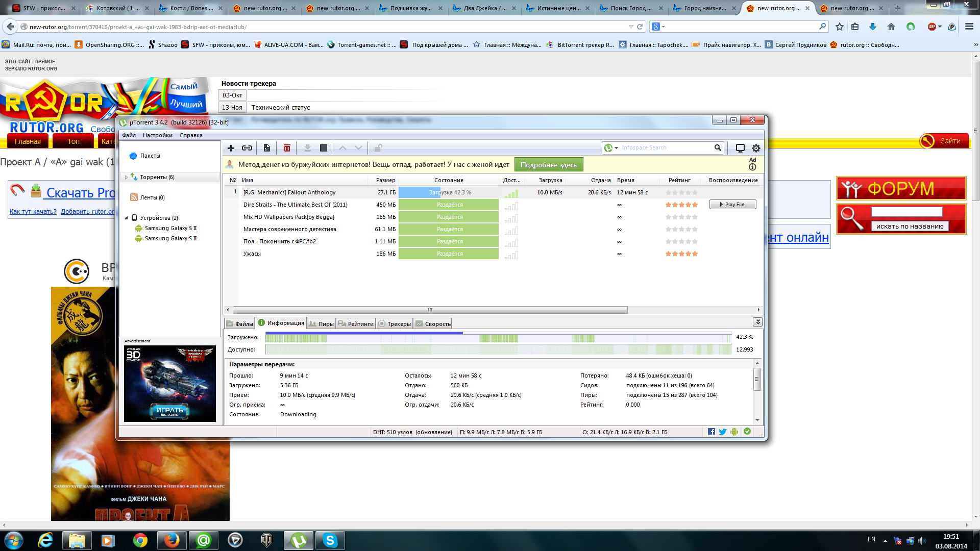Click the rutor site search text field
Screen dimensions: 980x551
(906, 212)
